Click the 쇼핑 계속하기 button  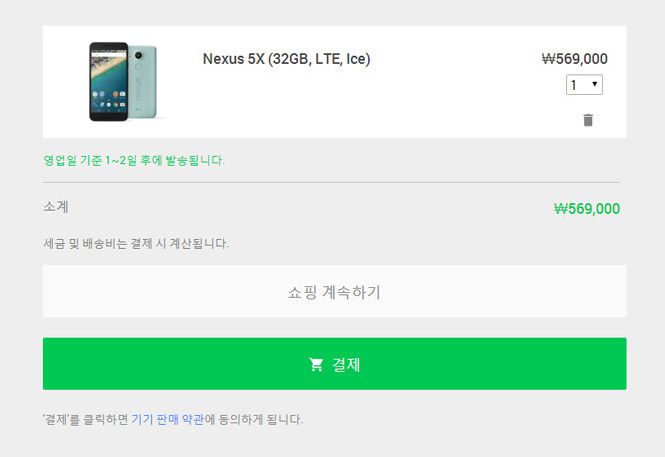tap(335, 291)
